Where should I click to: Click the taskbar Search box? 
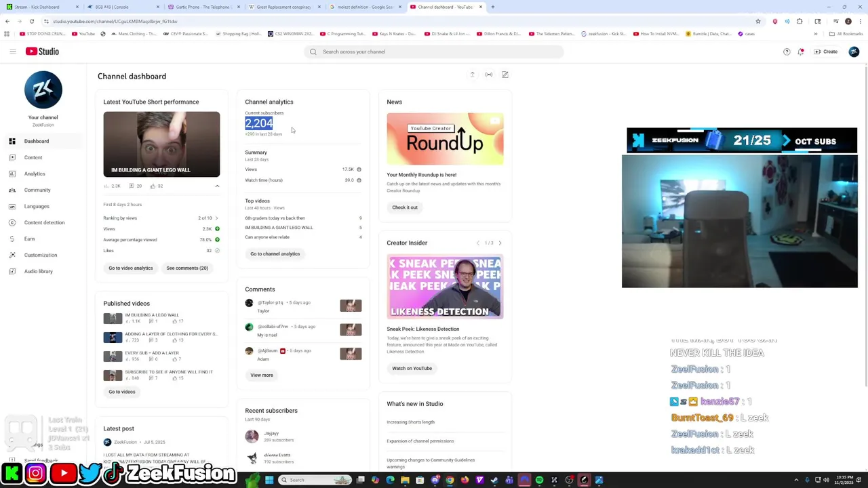pyautogui.click(x=316, y=480)
